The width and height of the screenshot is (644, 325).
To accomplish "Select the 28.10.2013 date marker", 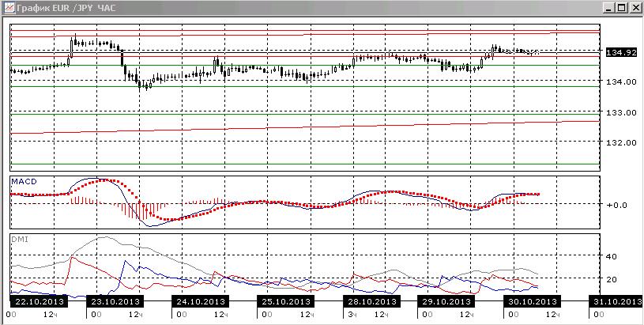I will (x=371, y=301).
